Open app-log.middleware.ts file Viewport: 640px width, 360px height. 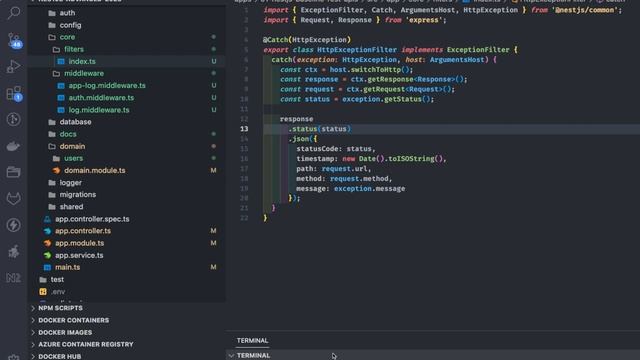tap(107, 86)
